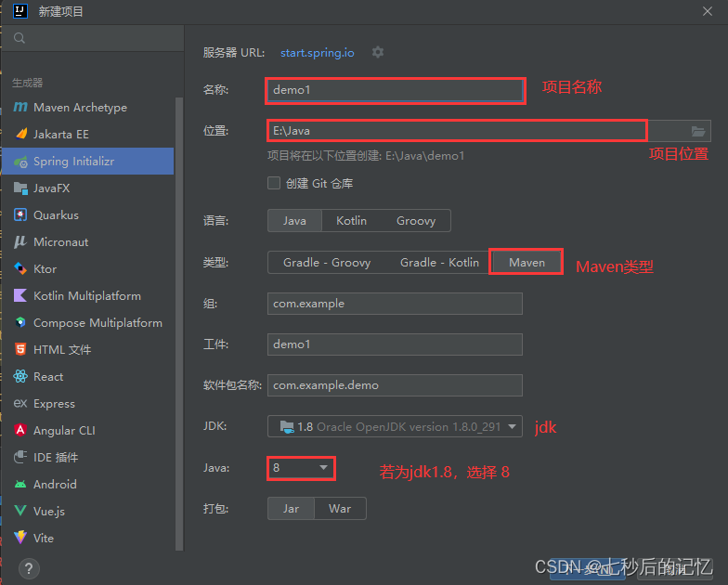728x585 pixels.
Task: Click the React atom icon
Action: 20,377
